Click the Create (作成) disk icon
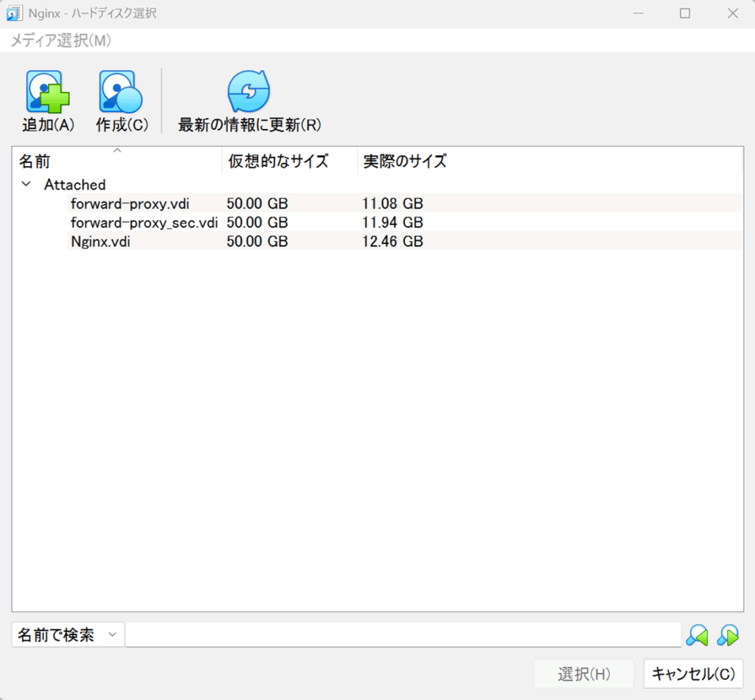755x700 pixels. point(121,92)
